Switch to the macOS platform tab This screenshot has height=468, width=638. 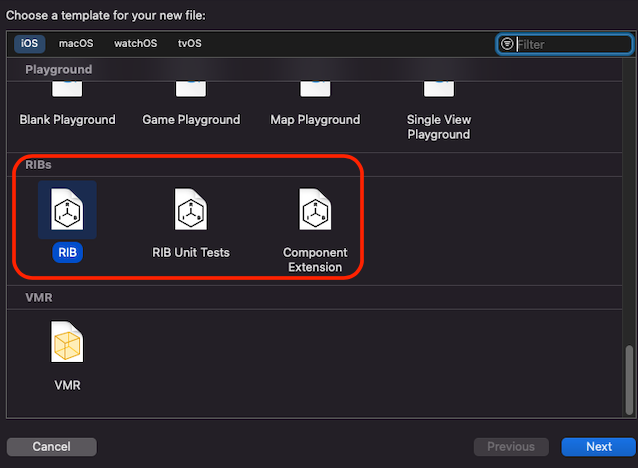tap(76, 44)
